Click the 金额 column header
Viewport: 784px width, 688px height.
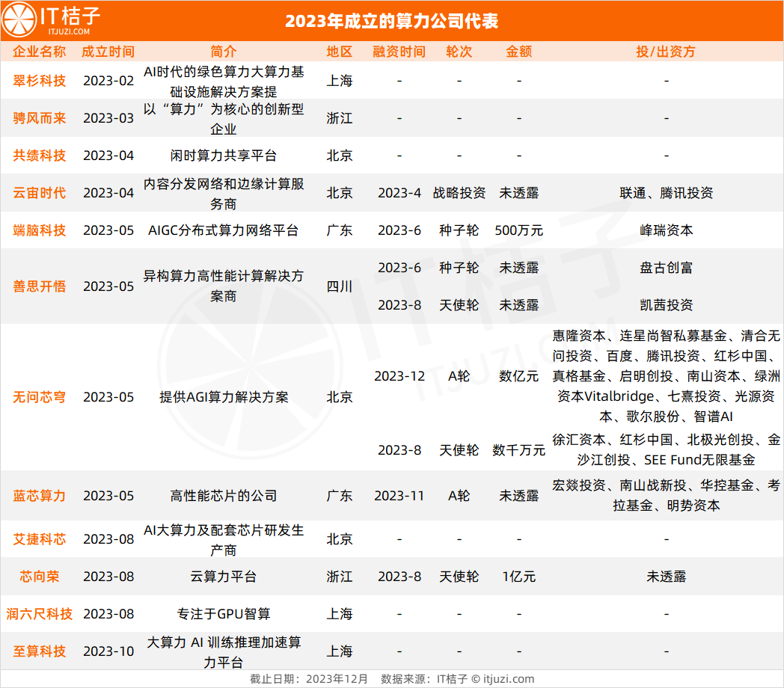[518, 52]
